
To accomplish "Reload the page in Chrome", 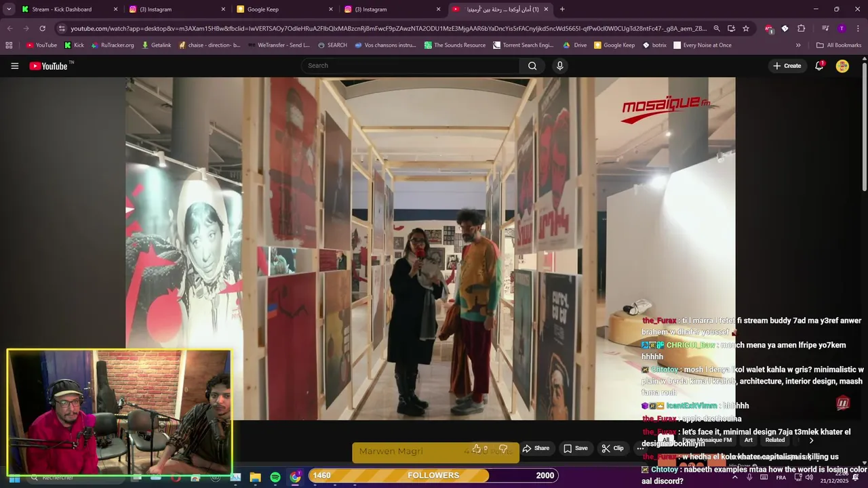I will [42, 28].
